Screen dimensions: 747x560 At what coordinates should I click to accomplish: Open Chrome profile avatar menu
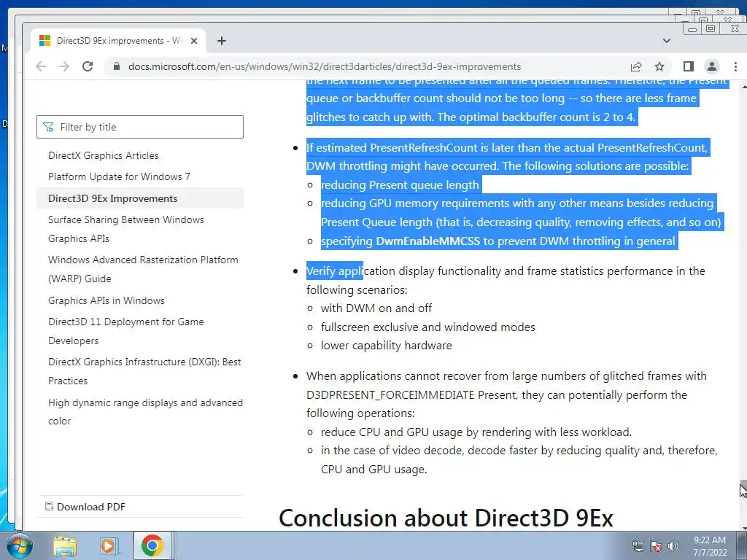[x=712, y=66]
